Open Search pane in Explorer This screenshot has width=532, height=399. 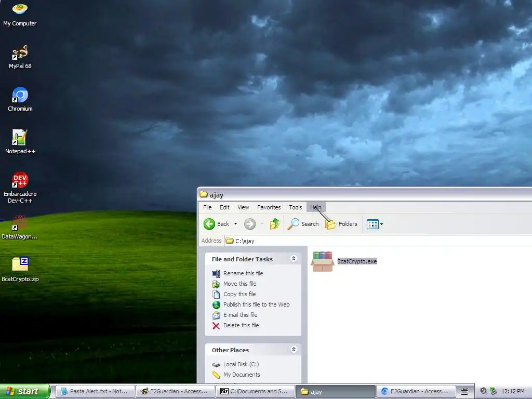tap(303, 224)
